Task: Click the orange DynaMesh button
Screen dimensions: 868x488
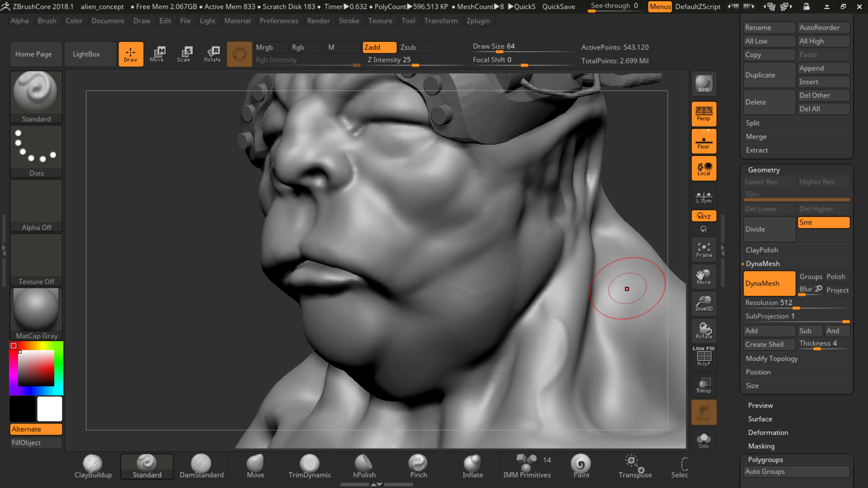Action: (769, 283)
